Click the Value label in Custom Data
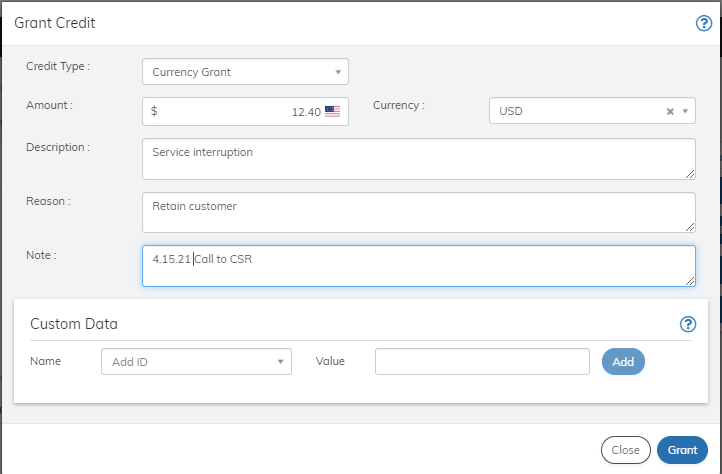 pos(330,361)
